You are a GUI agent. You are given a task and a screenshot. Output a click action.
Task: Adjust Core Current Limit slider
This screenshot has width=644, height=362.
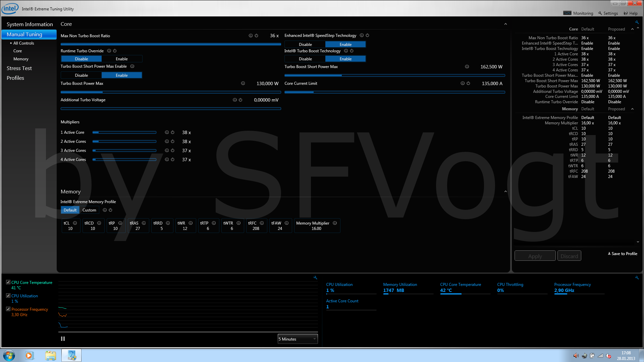pyautogui.click(x=395, y=92)
